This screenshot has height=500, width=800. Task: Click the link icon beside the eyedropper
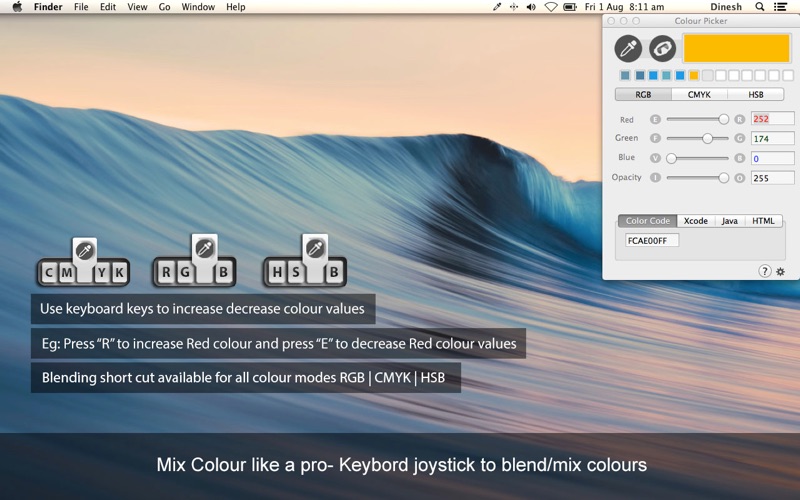coord(662,48)
